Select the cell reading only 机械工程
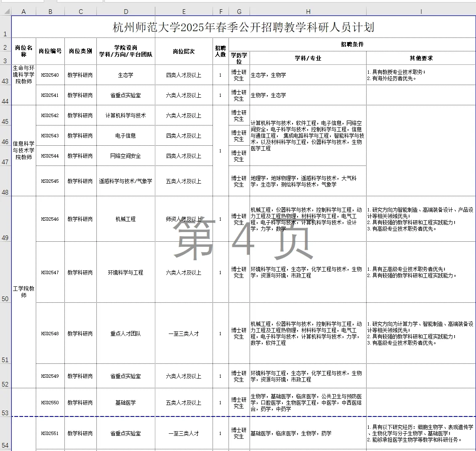 click(126, 219)
